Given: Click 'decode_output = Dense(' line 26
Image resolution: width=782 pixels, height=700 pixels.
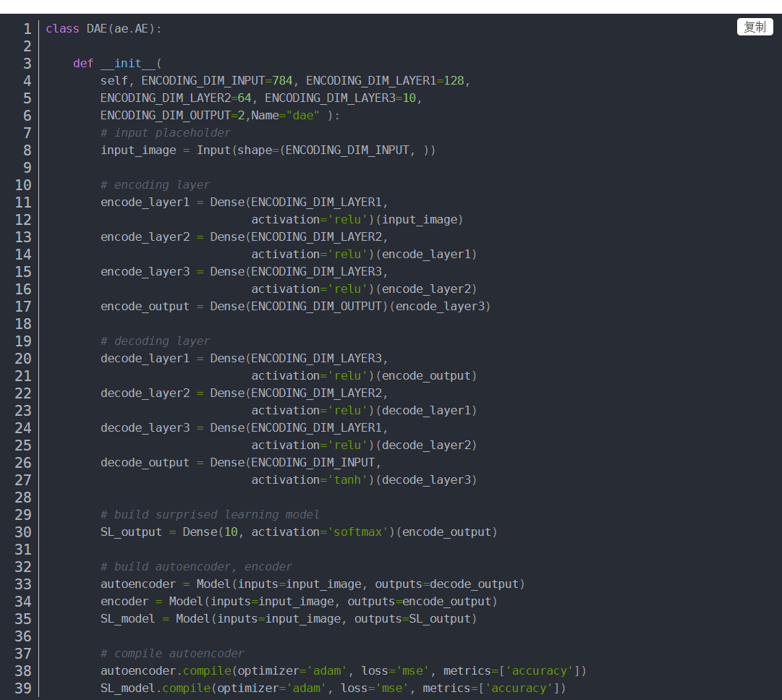Looking at the screenshot, I should coord(240,463).
